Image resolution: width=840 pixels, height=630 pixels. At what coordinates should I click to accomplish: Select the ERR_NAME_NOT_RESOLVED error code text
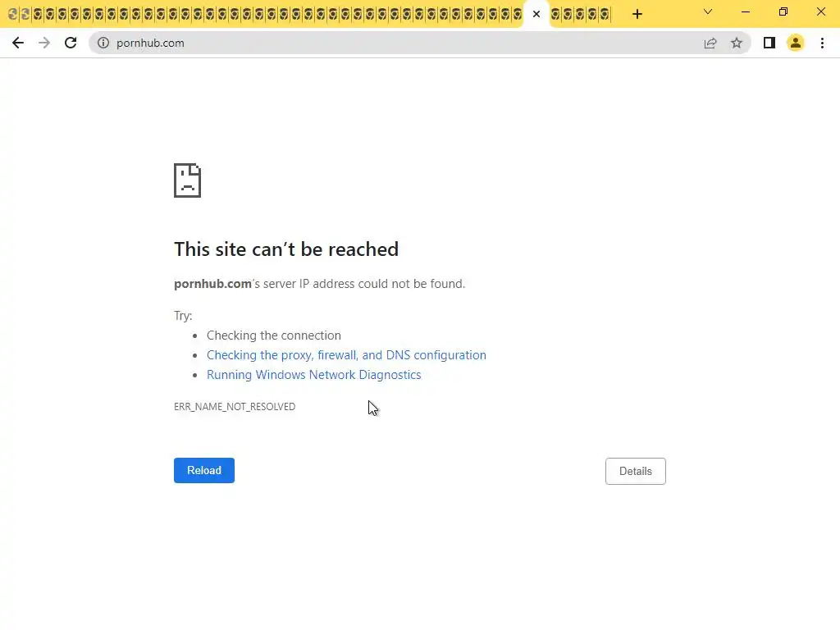coord(235,407)
